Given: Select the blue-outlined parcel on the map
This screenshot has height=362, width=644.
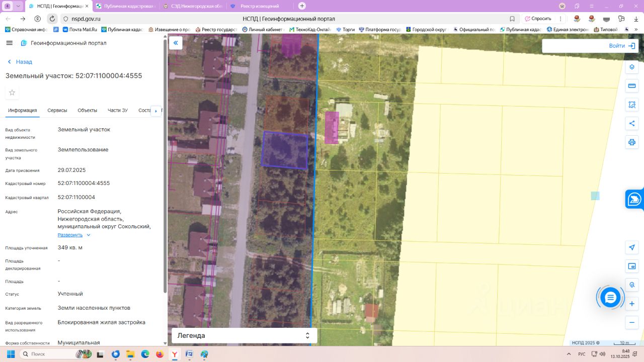Looking at the screenshot, I should coord(285,150).
